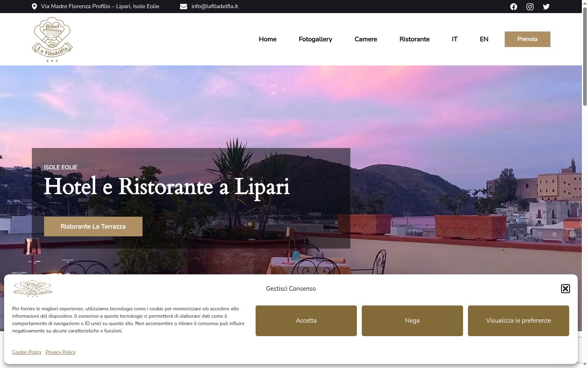
Task: Accept cookies with Accetta
Action: [x=306, y=321]
